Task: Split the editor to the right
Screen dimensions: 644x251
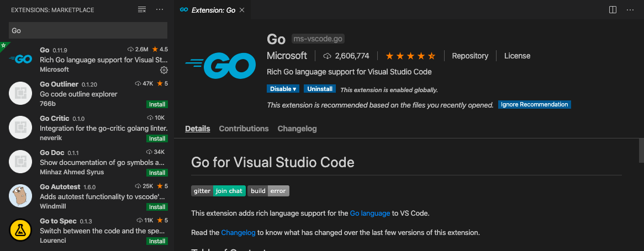Action: (x=613, y=10)
